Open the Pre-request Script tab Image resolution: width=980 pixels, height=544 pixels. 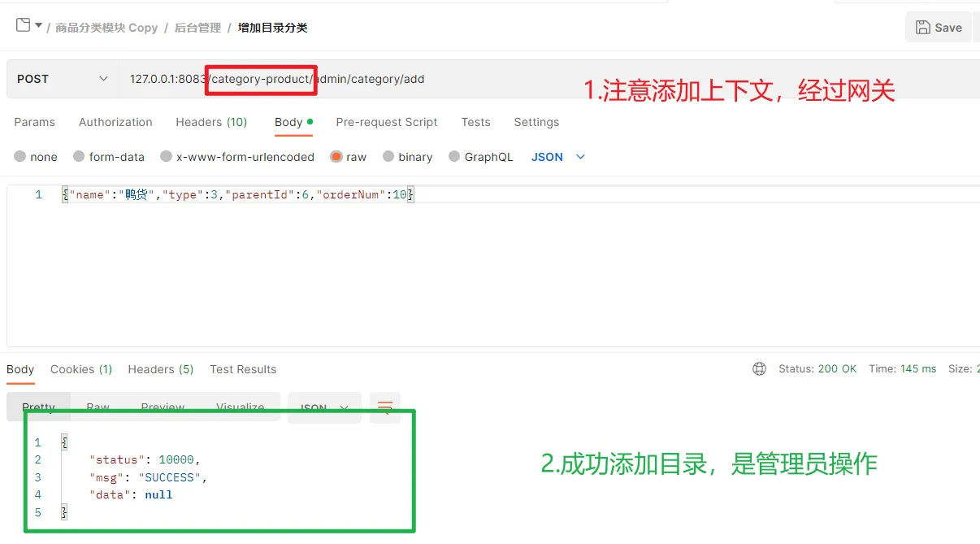point(387,122)
